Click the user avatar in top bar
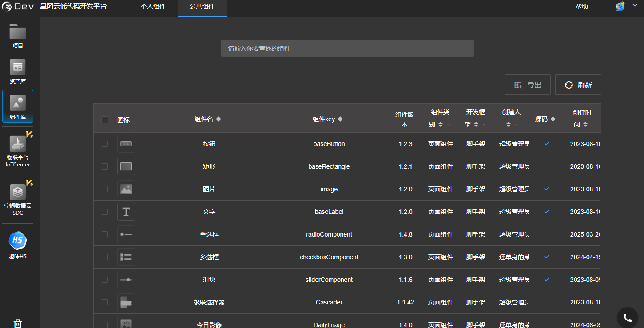This screenshot has width=644, height=328. pos(620,6)
